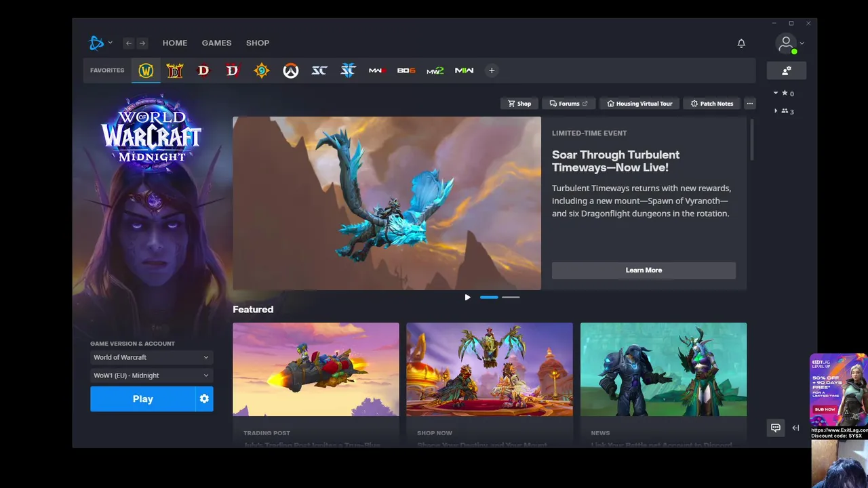Go to the GAMES tab
Screen dimensions: 868x488
coord(216,43)
